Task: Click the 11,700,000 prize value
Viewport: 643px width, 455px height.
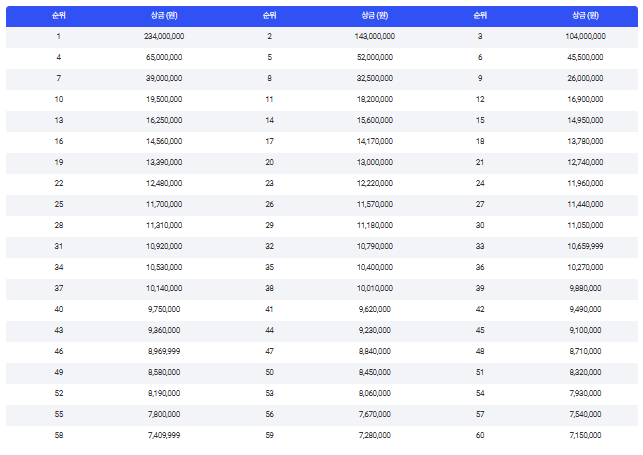Action: coord(164,204)
